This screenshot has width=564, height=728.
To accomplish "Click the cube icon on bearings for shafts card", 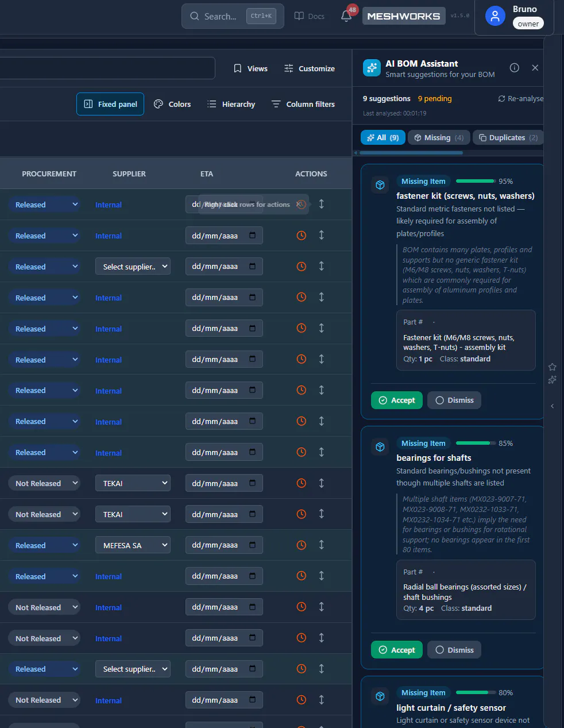I will (380, 447).
